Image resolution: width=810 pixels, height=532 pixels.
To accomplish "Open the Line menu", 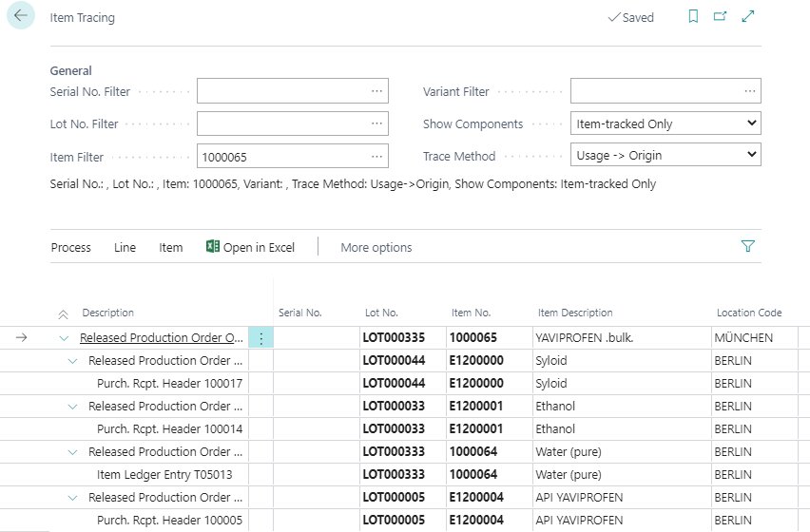I will point(125,247).
